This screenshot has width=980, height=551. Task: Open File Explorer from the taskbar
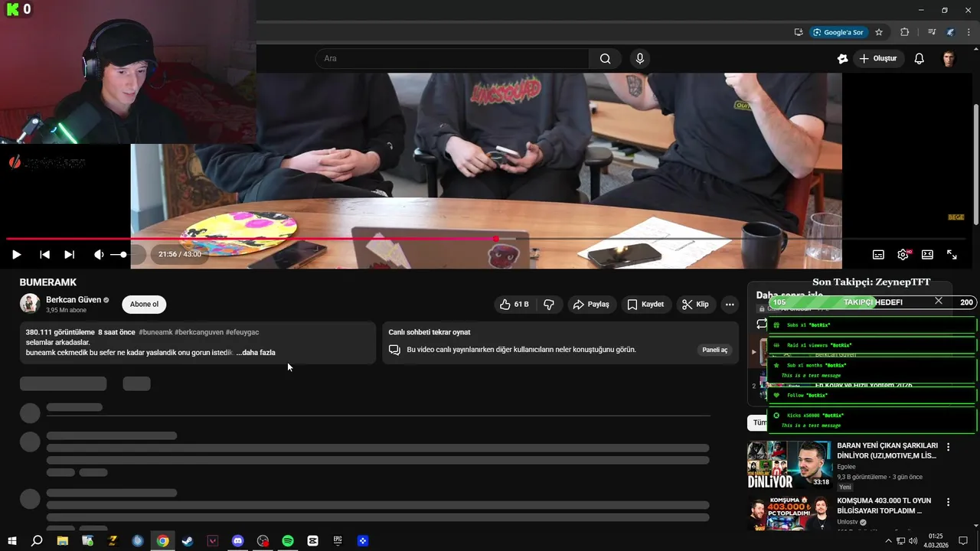[x=63, y=541]
